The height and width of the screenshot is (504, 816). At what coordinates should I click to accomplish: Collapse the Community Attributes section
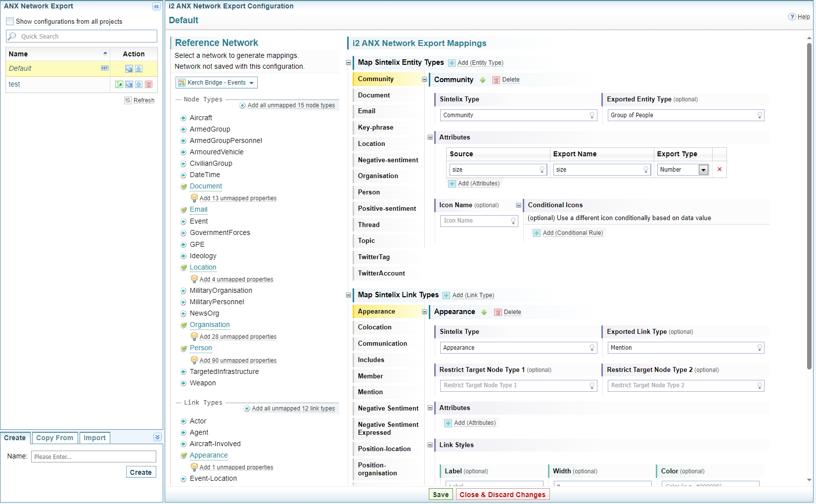[430, 137]
